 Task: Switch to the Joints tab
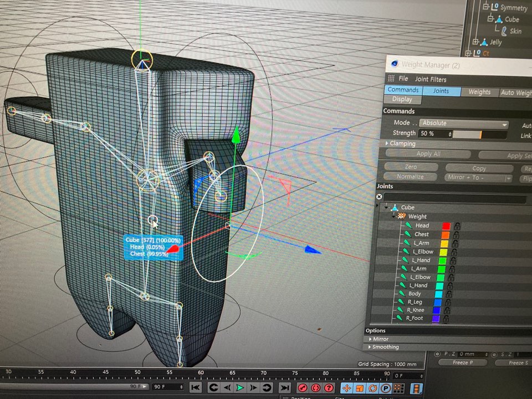pos(441,90)
